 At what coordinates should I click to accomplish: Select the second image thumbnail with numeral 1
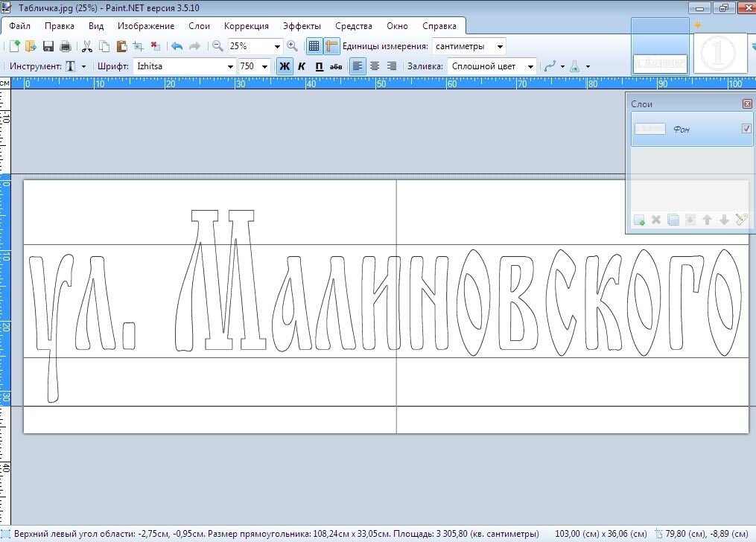(x=720, y=53)
